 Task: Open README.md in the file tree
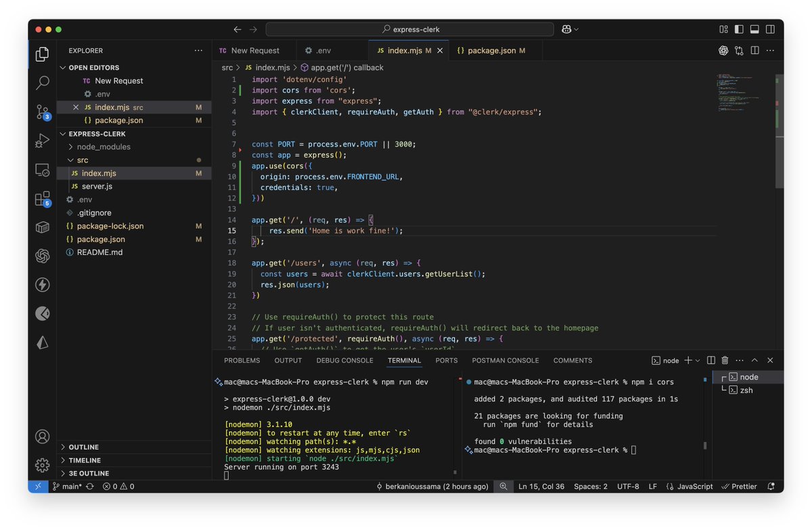click(99, 252)
